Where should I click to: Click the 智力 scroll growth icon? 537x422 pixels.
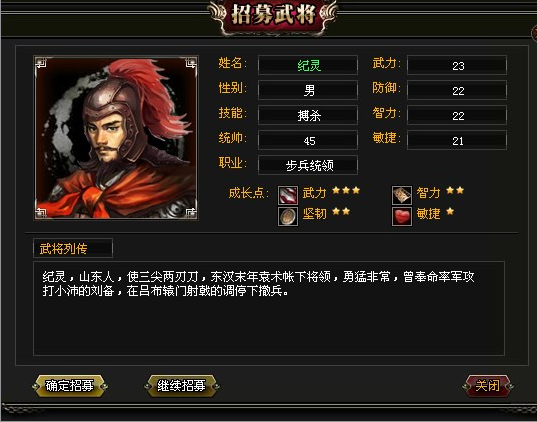402,195
